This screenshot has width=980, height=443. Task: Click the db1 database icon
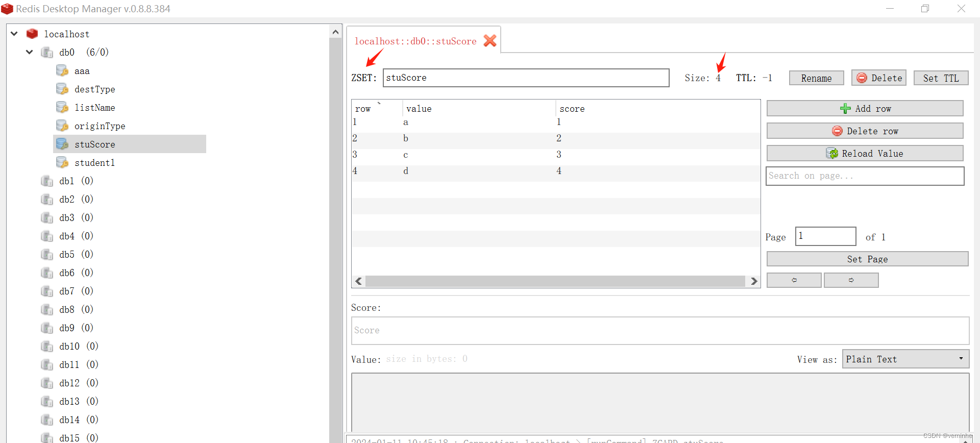[x=47, y=181]
